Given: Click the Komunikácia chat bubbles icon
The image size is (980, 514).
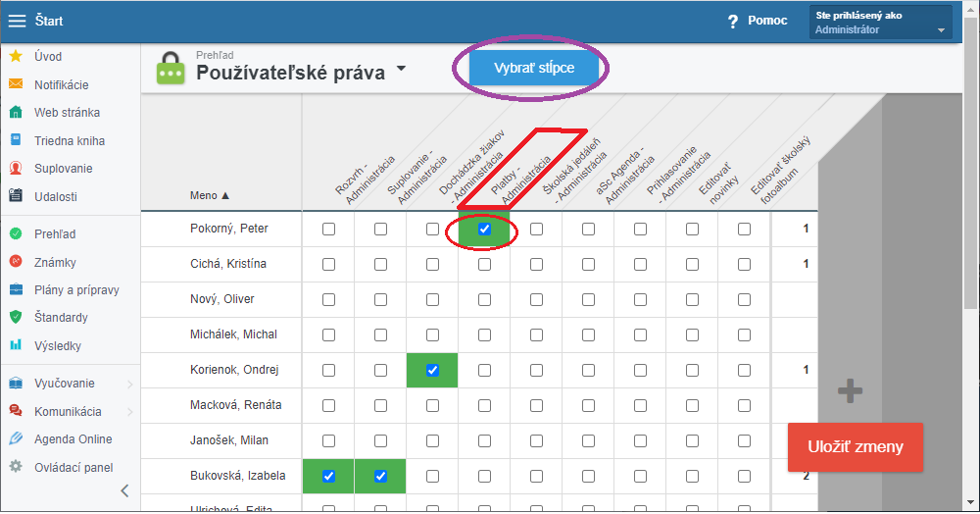Looking at the screenshot, I should 16,411.
